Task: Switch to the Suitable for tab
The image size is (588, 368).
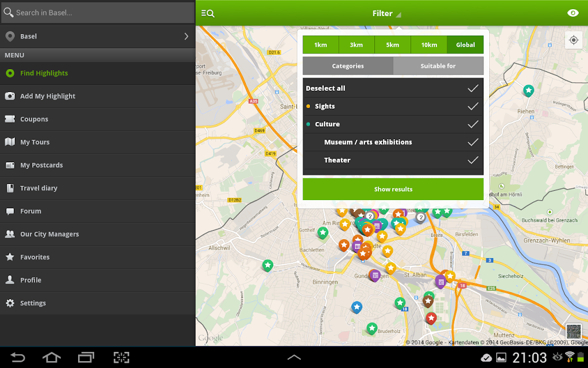Action: 438,66
